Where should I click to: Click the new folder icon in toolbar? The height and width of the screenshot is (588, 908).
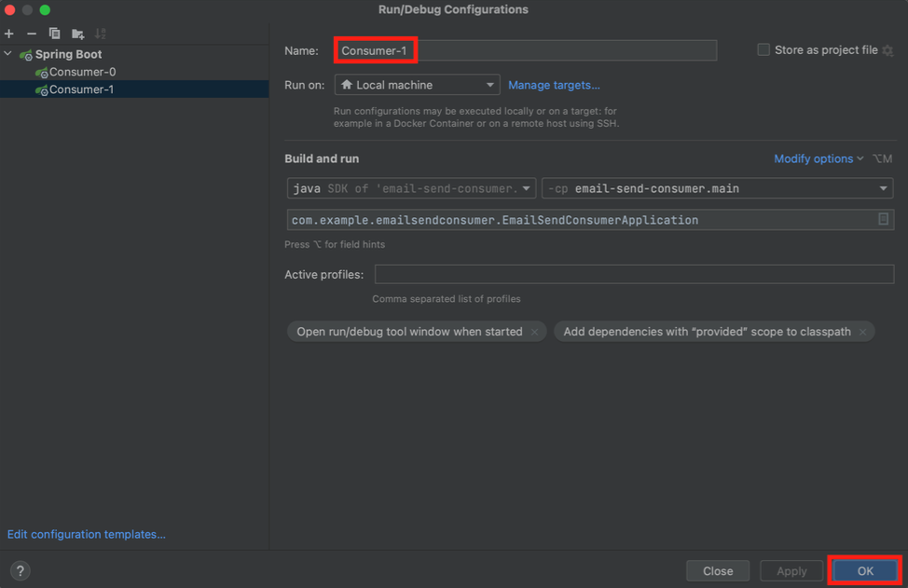point(77,34)
